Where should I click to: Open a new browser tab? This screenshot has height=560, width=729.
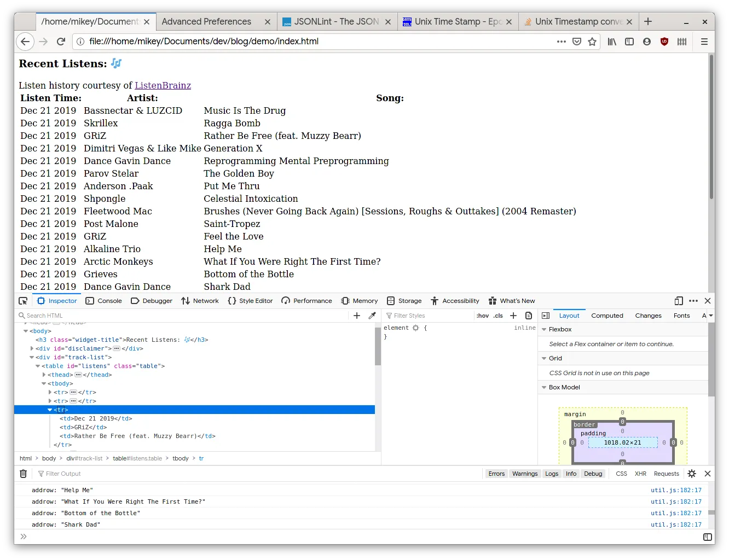pos(648,21)
